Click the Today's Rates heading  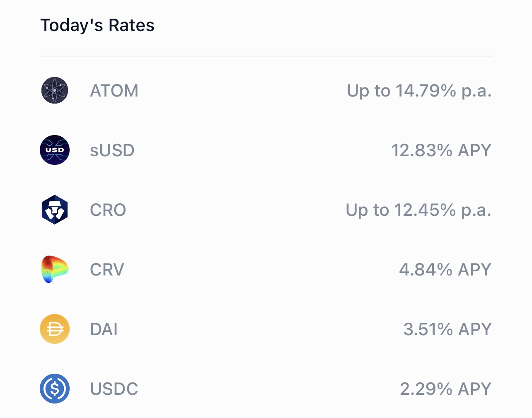point(97,25)
